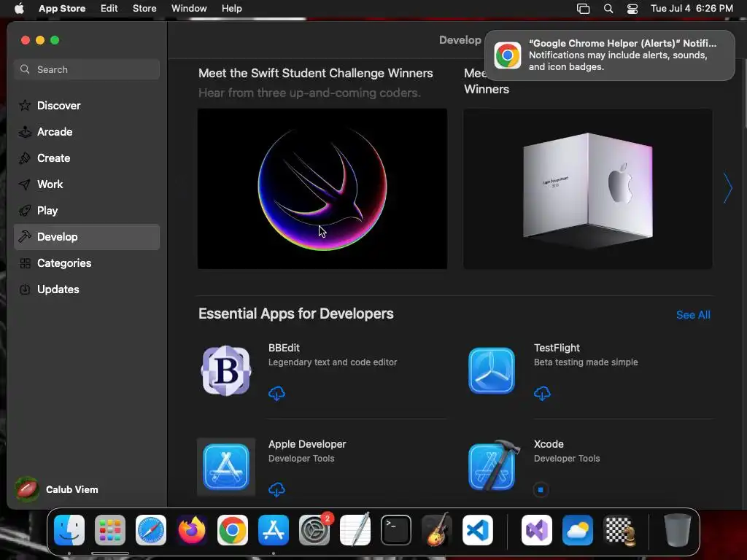Image resolution: width=747 pixels, height=560 pixels.
Task: Open the App Store menu
Action: tap(62, 9)
